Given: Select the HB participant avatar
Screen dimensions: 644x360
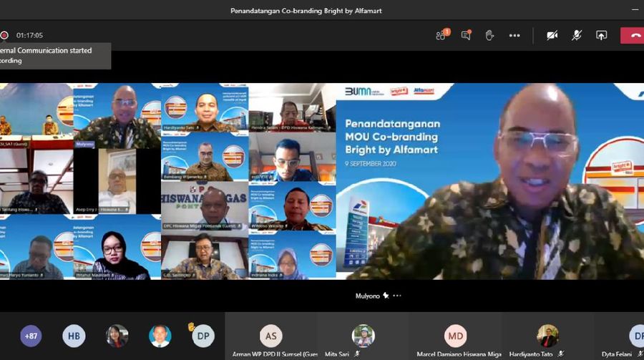Looking at the screenshot, I should tap(74, 336).
